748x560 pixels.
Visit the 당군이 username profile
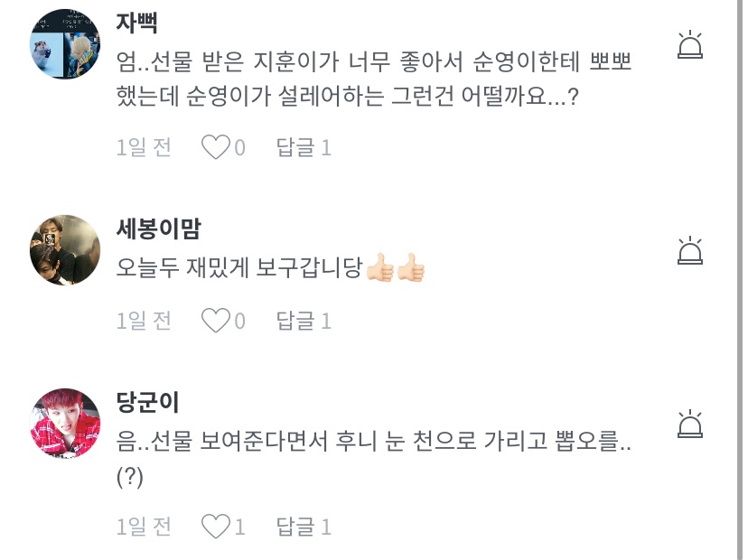(x=149, y=402)
